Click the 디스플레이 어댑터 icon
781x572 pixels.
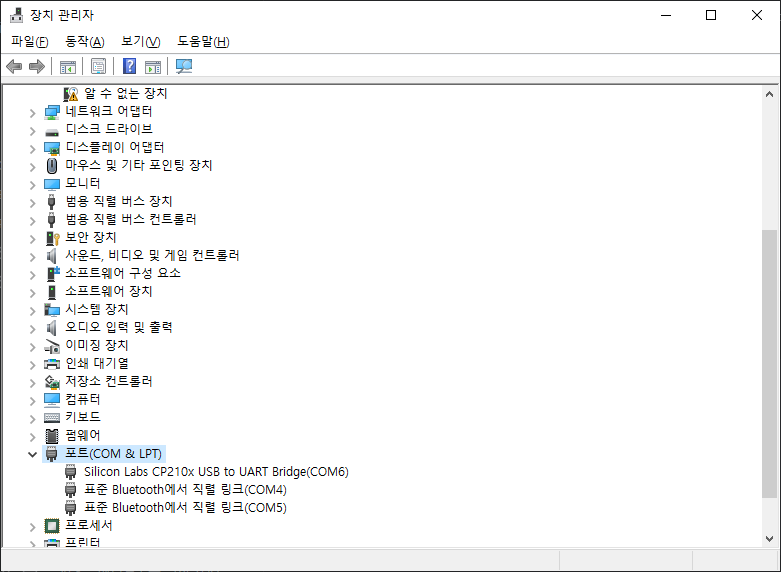pos(52,148)
